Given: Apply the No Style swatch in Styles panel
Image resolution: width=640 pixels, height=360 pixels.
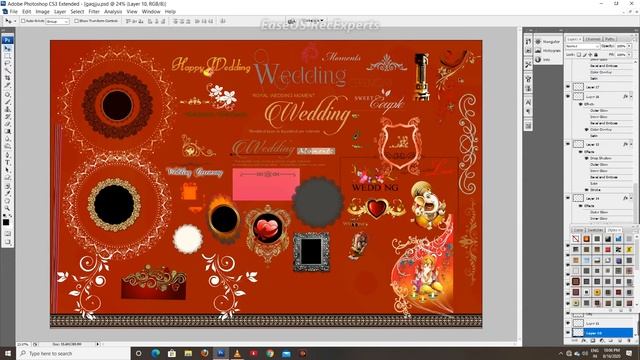Looking at the screenshot, I should click(x=576, y=239).
